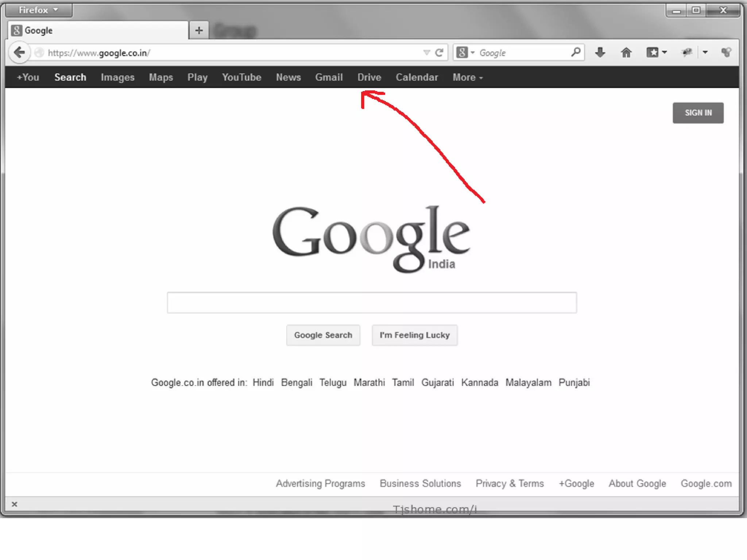Expand the Firefox application menu
The height and width of the screenshot is (560, 747).
tap(39, 10)
